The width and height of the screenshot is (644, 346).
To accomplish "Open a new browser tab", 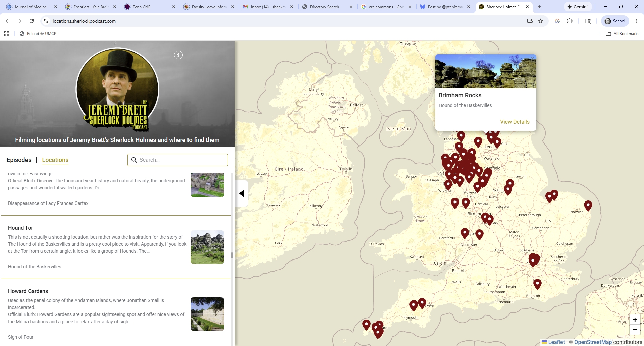I will click(539, 7).
